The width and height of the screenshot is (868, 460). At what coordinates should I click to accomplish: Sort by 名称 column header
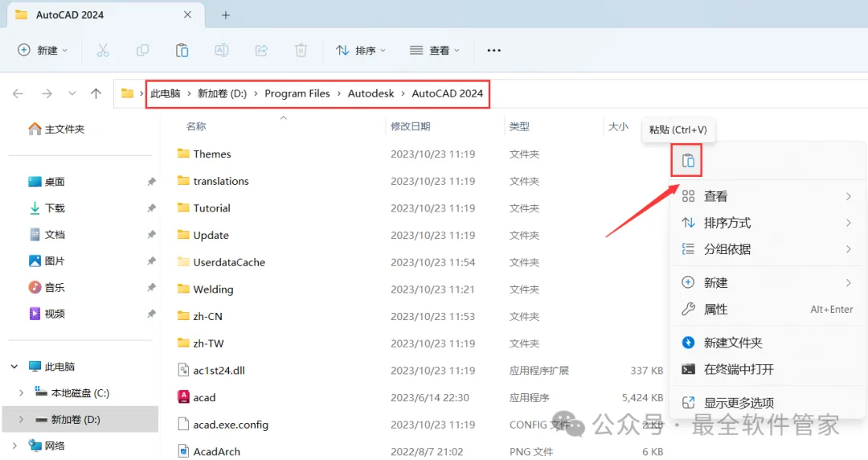196,126
